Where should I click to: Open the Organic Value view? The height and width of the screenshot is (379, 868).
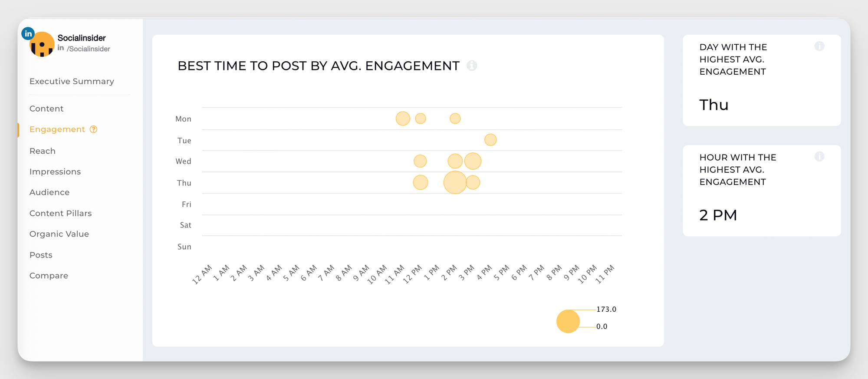(59, 234)
